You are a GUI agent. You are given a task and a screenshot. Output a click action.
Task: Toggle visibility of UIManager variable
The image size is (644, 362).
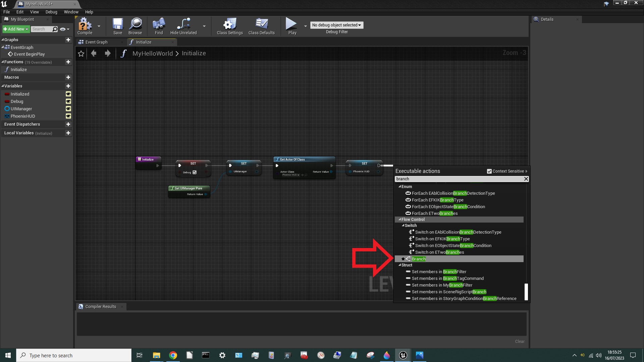click(x=68, y=109)
